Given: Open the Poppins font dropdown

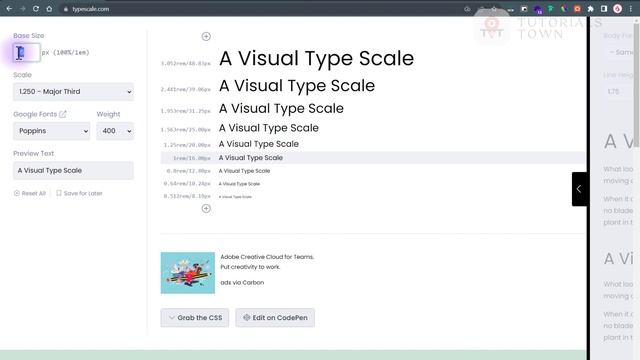Looking at the screenshot, I should click(51, 131).
